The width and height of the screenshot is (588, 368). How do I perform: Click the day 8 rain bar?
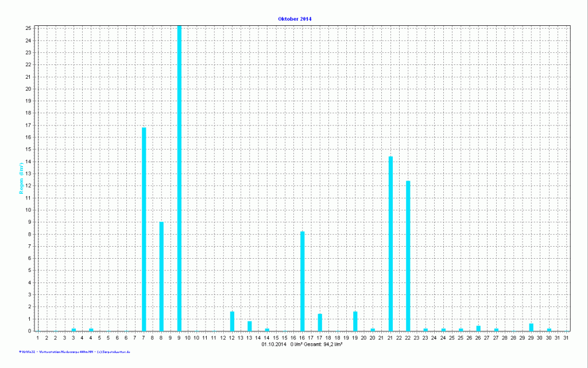coord(161,276)
